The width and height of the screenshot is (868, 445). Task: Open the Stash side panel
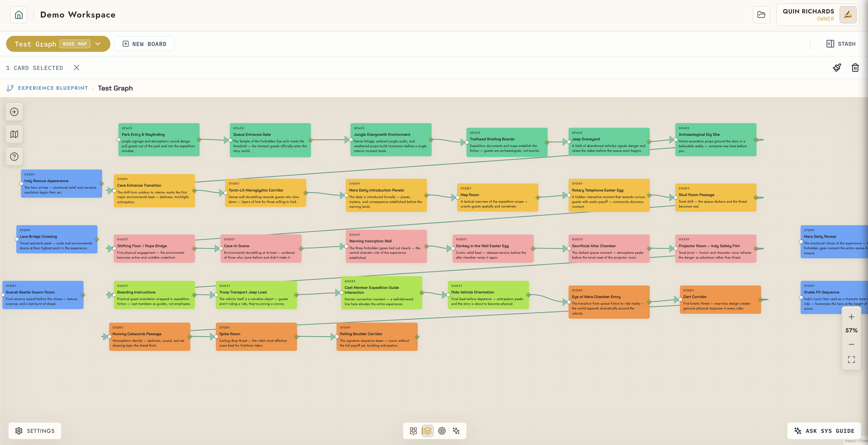(841, 44)
